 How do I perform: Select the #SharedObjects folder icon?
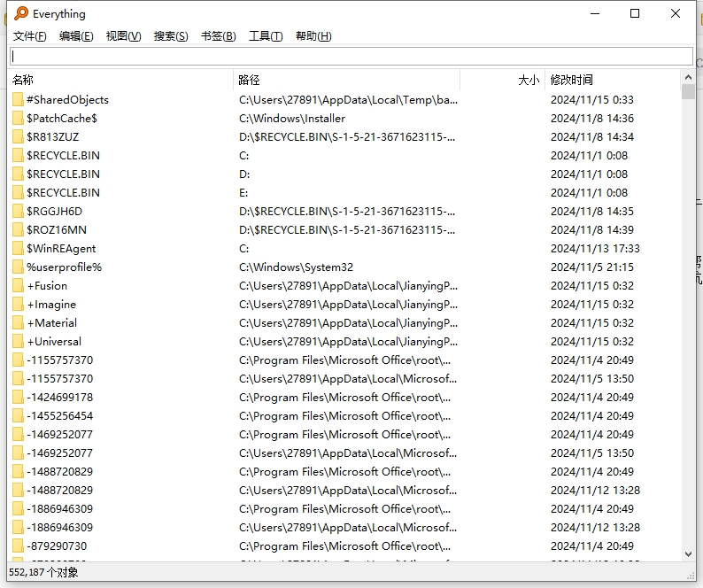18,99
